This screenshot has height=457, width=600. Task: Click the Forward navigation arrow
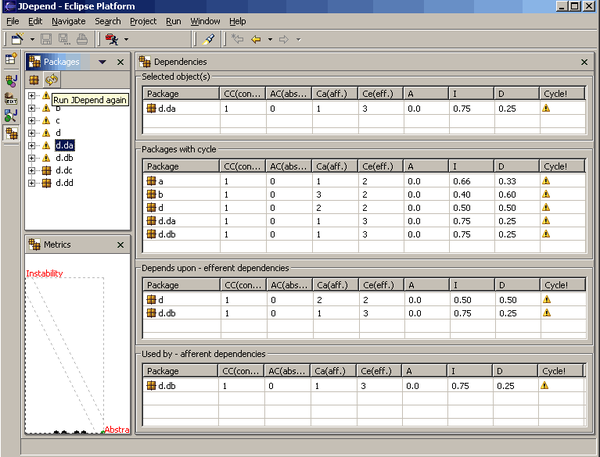284,39
